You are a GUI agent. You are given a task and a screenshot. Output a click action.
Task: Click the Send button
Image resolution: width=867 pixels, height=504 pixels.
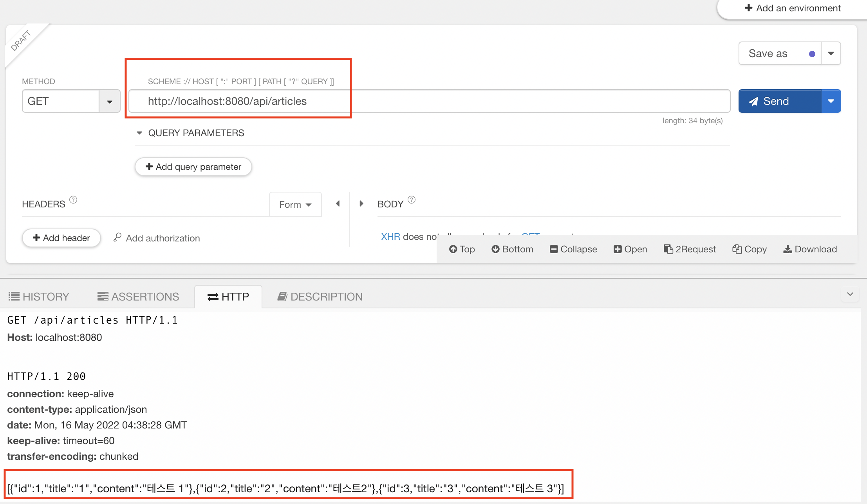tap(780, 101)
